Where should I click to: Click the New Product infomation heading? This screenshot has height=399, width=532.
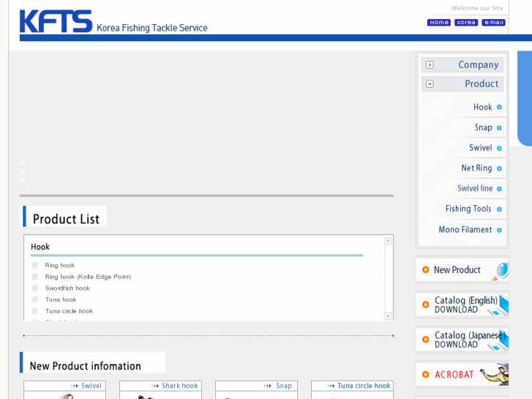pyautogui.click(x=85, y=366)
